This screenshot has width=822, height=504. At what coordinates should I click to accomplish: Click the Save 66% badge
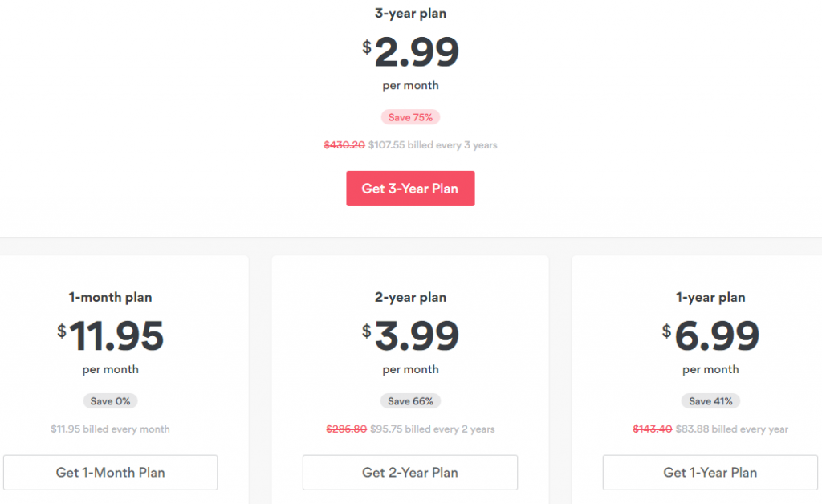click(x=410, y=401)
